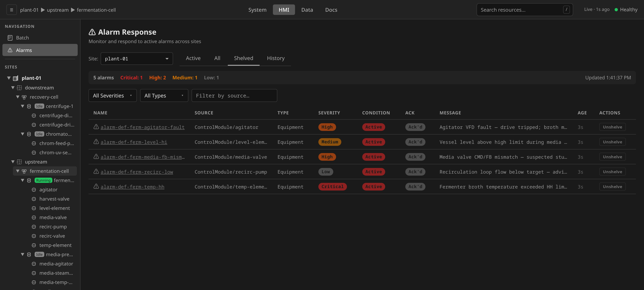Switch to the History tab
This screenshot has height=290, width=644.
[276, 58]
